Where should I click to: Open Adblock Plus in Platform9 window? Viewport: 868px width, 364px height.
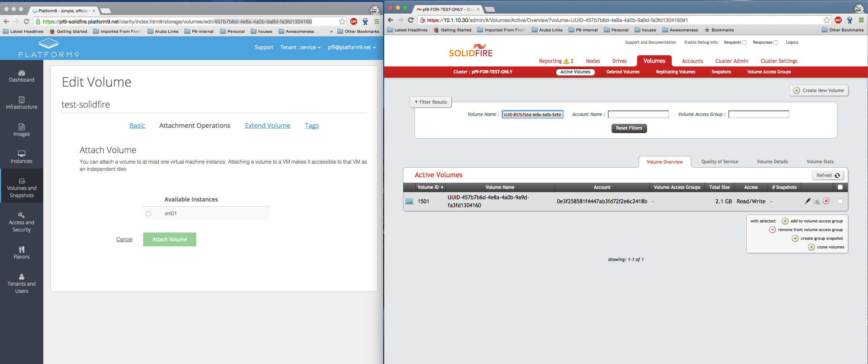(354, 22)
